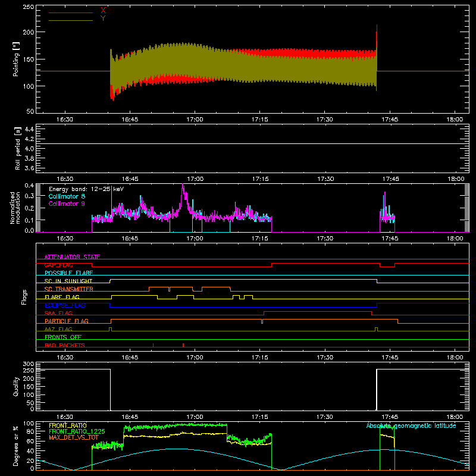This screenshot has height=476, width=476.
Task: Click the ECLIPSE_FLAG label
Action: (x=65, y=305)
